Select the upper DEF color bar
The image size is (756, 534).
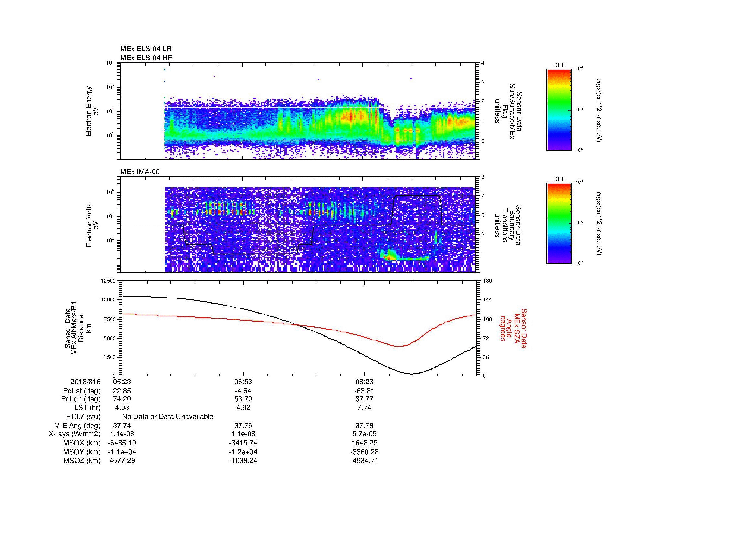point(559,110)
